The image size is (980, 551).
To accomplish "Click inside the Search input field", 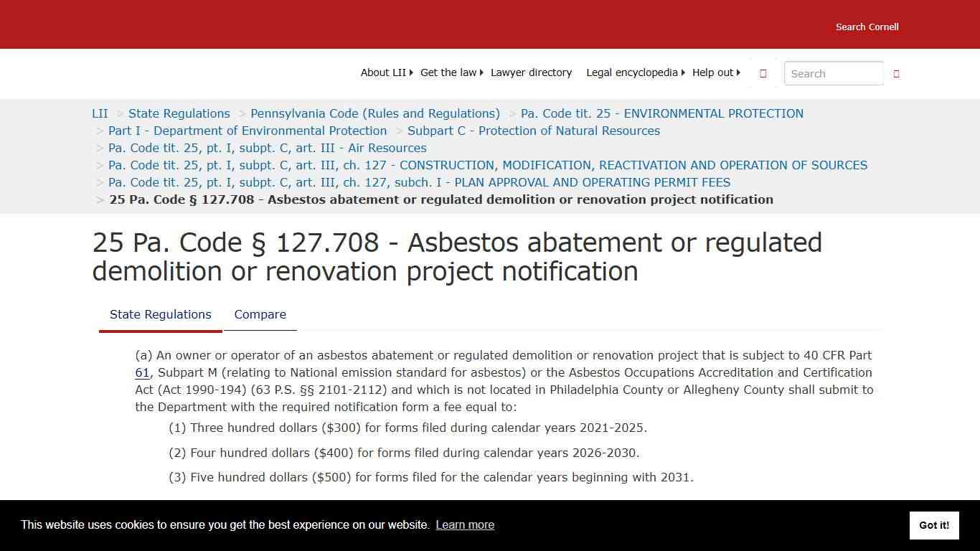I will click(x=833, y=73).
